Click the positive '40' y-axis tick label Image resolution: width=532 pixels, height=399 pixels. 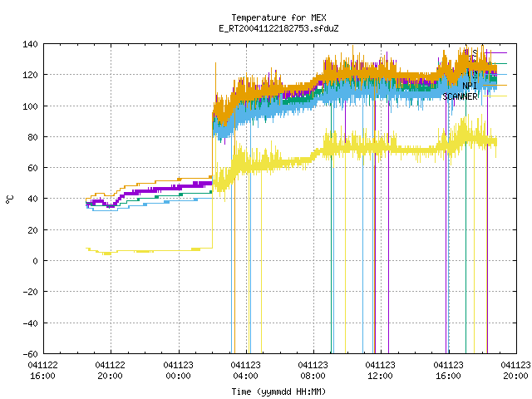coord(32,199)
